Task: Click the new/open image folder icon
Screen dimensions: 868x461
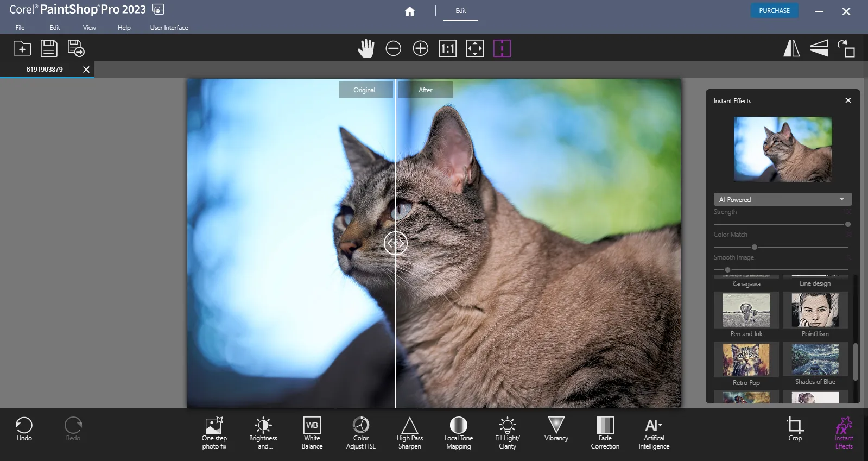Action: pyautogui.click(x=22, y=49)
